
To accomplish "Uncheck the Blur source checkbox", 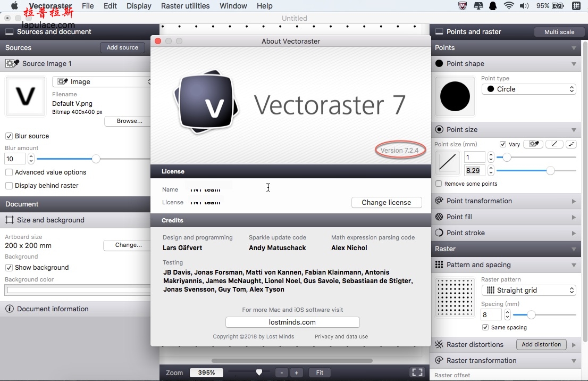I will tap(9, 136).
